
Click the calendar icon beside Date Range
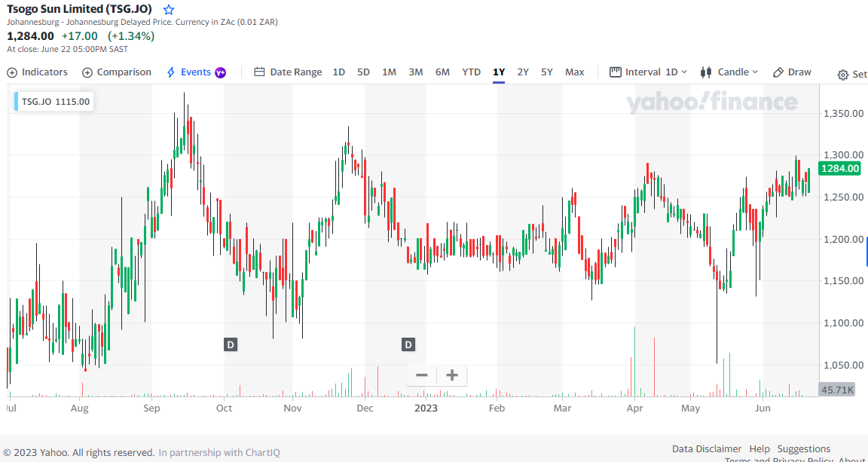(259, 72)
